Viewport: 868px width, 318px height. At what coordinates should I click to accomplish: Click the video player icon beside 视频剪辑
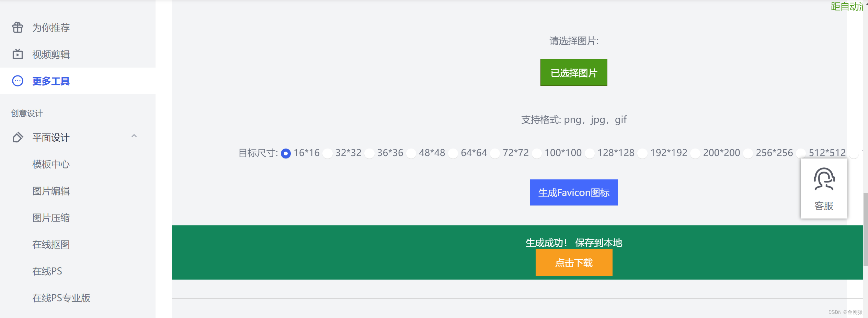click(x=18, y=54)
